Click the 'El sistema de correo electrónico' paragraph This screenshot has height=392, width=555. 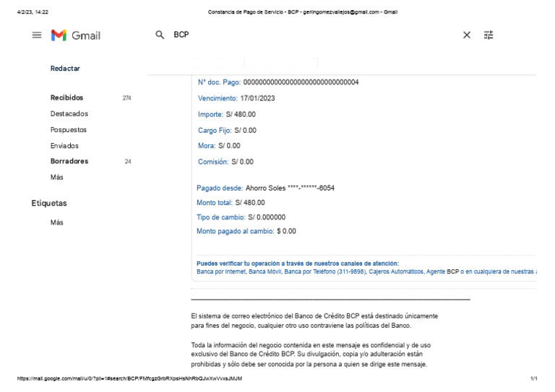tap(314, 321)
